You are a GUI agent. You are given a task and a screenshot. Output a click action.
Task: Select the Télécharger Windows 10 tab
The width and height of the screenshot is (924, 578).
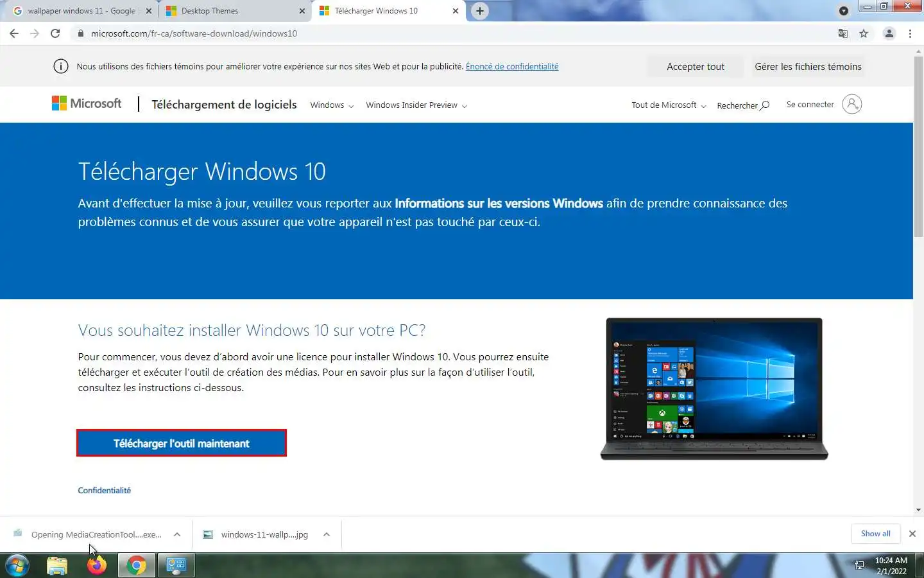(389, 11)
